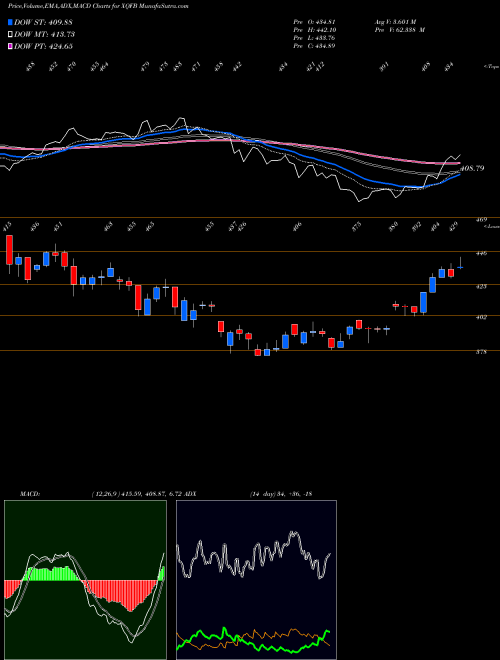Select the DOW MT: 413.73 label
Viewport: 500px width, 660px height.
(45, 34)
